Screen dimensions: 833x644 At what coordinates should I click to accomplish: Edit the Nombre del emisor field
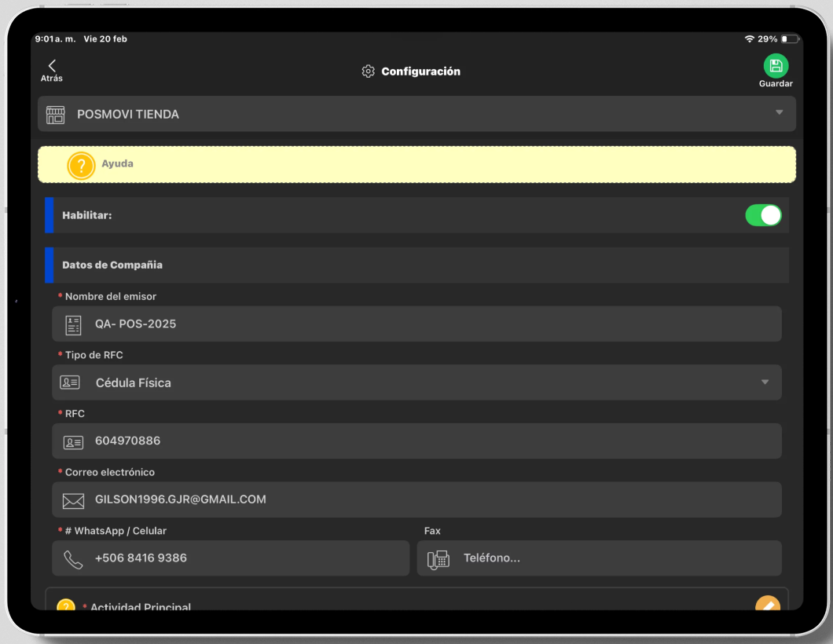432,324
